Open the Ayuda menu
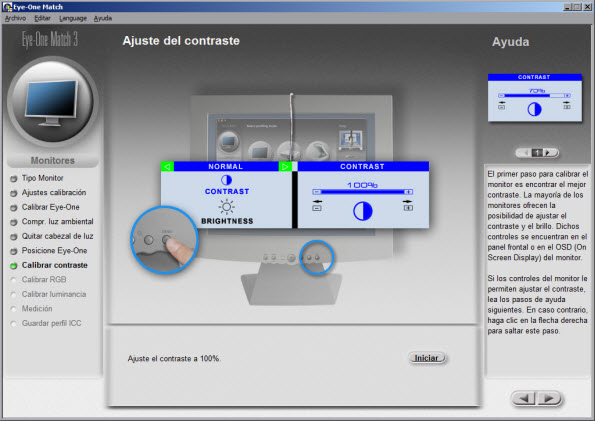 (x=103, y=18)
